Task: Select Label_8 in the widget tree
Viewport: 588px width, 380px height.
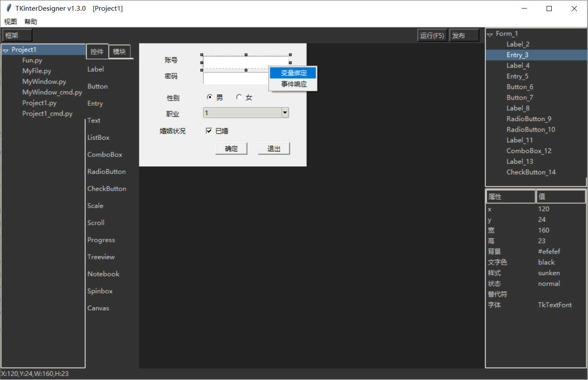Action: (518, 108)
